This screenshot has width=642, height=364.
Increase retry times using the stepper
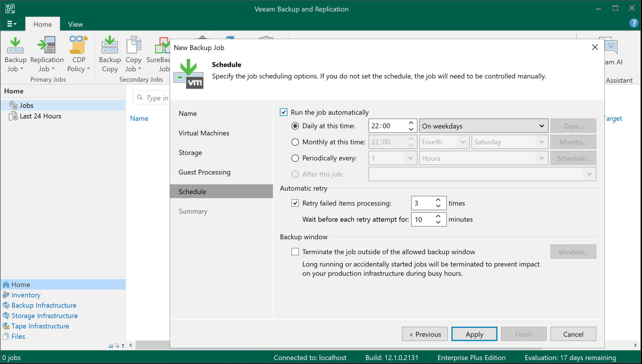(438, 200)
